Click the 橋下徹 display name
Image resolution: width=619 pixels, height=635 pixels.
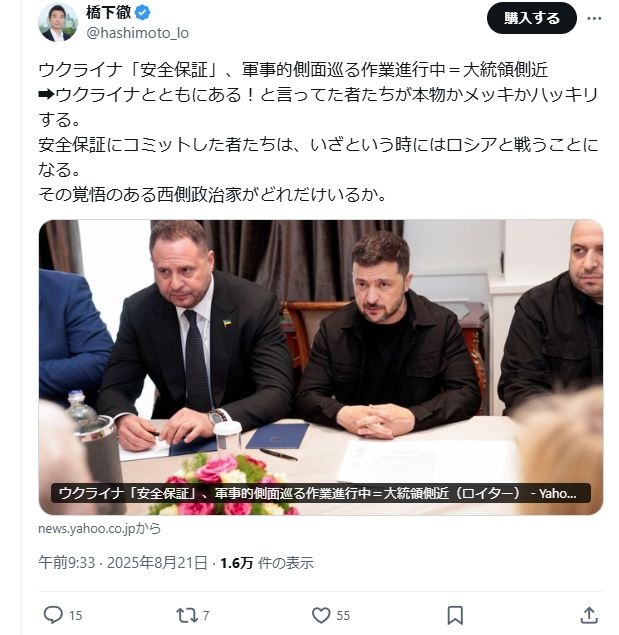point(109,13)
